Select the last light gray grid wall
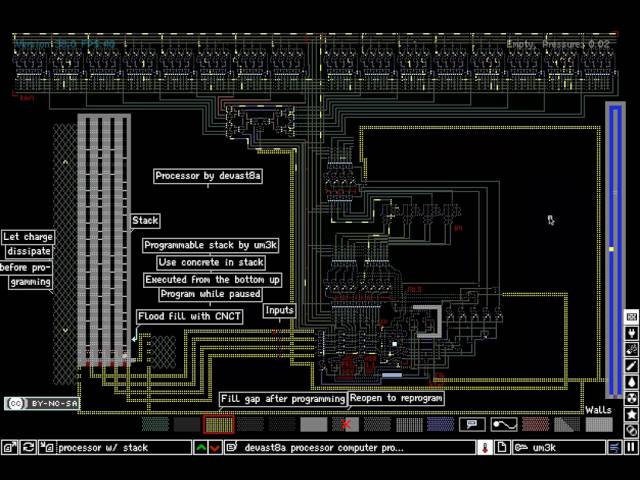Image resolution: width=640 pixels, height=480 pixels. (x=599, y=424)
